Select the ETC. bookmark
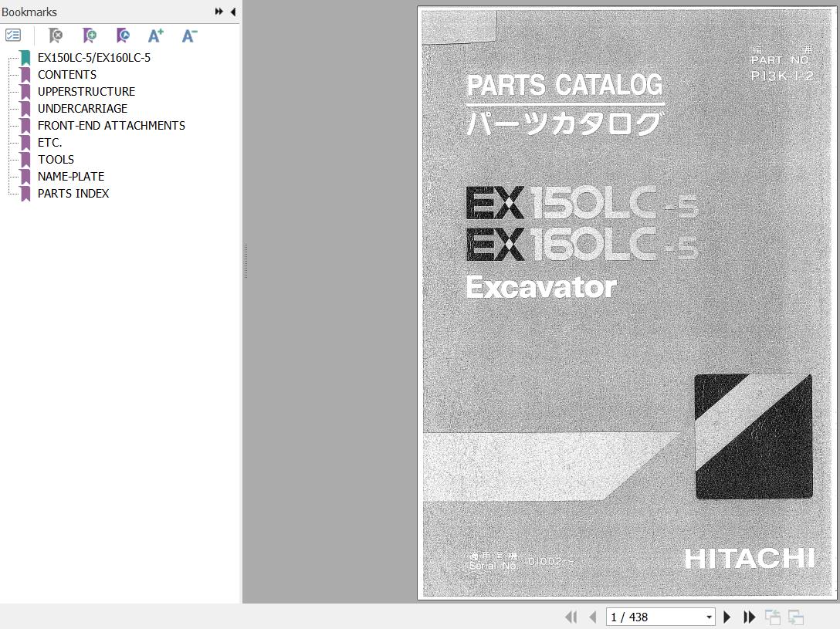The height and width of the screenshot is (629, 840). (x=50, y=143)
